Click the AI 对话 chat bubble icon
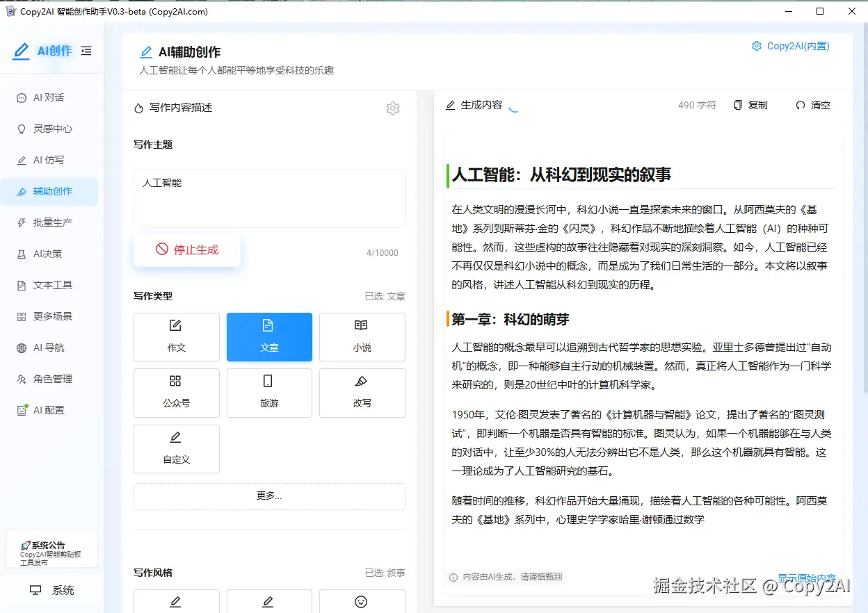The width and height of the screenshot is (868, 613). [22, 98]
